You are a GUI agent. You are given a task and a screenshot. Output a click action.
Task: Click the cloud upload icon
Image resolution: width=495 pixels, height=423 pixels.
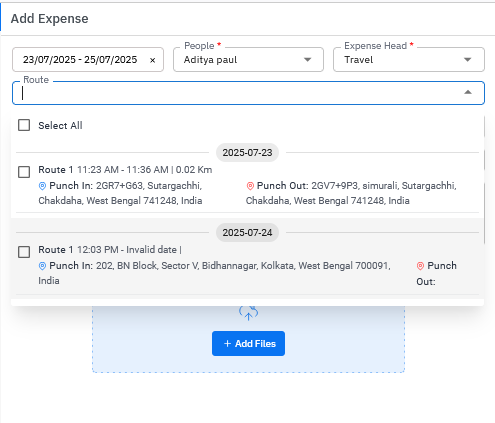(248, 313)
